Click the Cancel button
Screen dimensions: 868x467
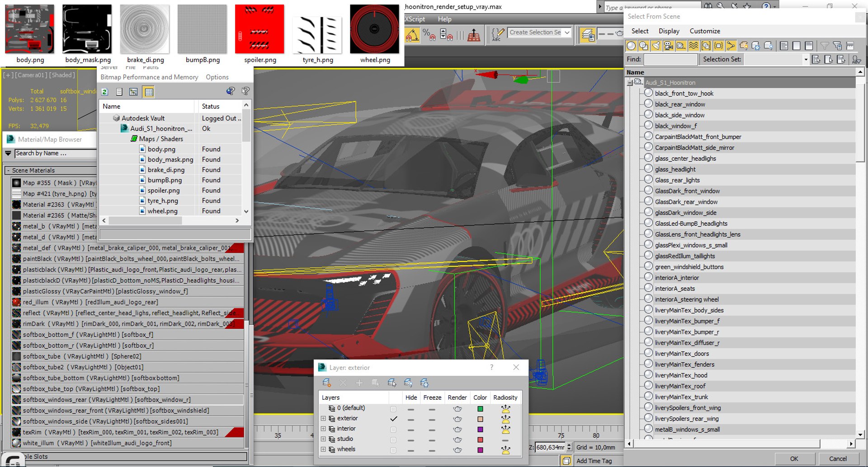[838, 459]
